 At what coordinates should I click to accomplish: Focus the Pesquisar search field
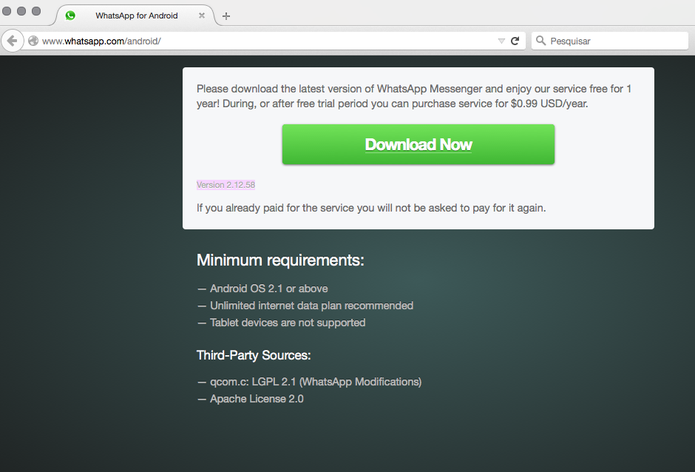tap(610, 41)
